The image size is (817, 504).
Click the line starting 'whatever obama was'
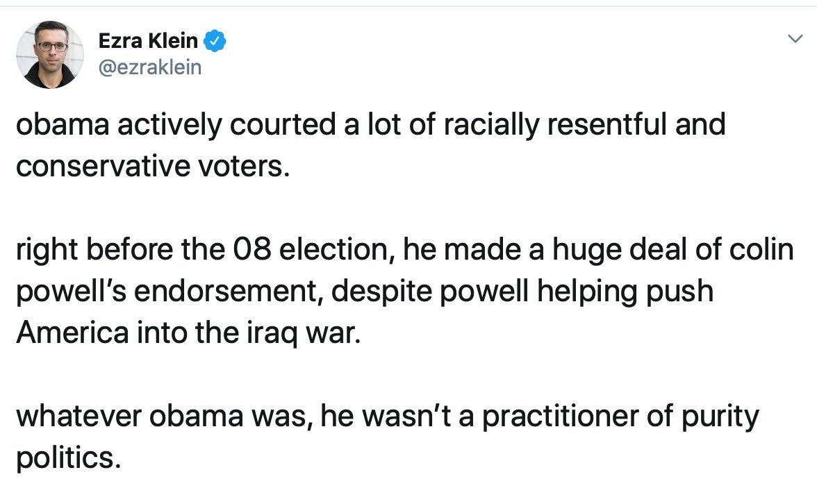[388, 417]
